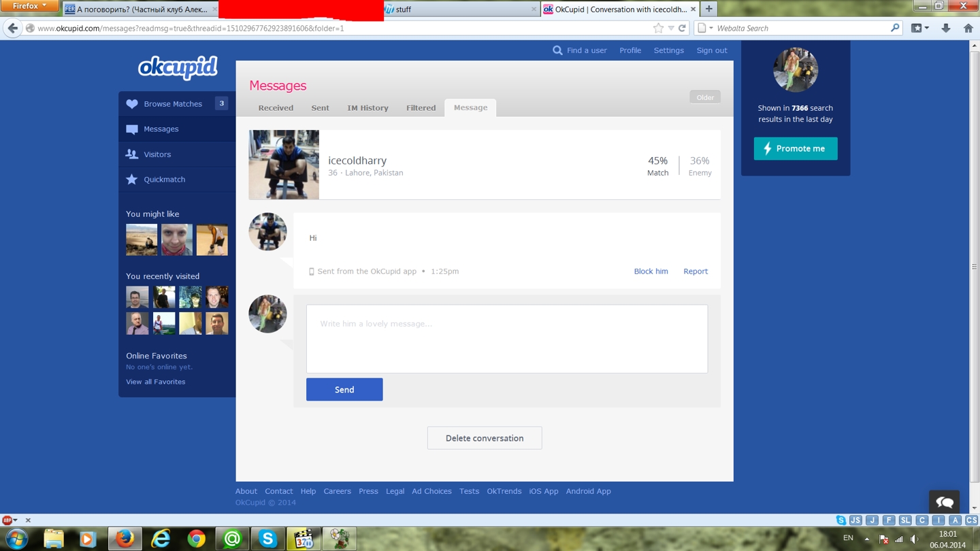Click the Messages speech bubble icon
This screenshot has width=980, height=551.
[x=132, y=129]
